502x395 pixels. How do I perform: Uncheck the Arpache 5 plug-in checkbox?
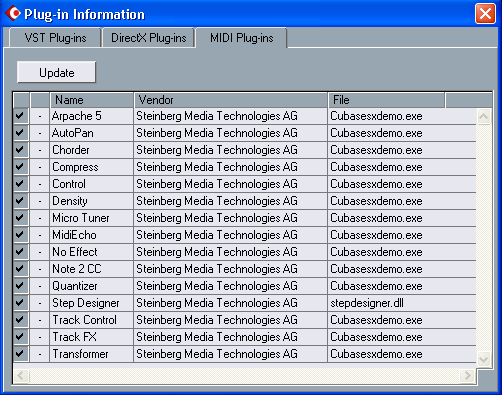coord(21,116)
